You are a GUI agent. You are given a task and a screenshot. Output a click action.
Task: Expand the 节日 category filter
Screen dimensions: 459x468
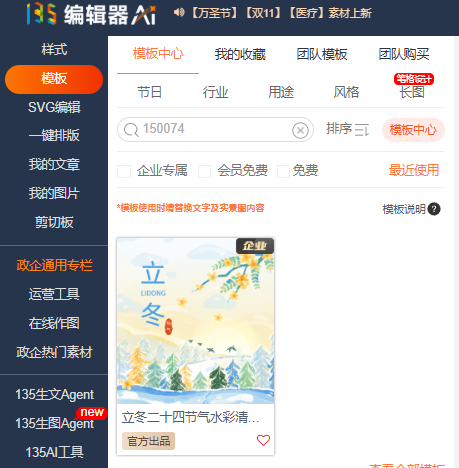click(150, 92)
